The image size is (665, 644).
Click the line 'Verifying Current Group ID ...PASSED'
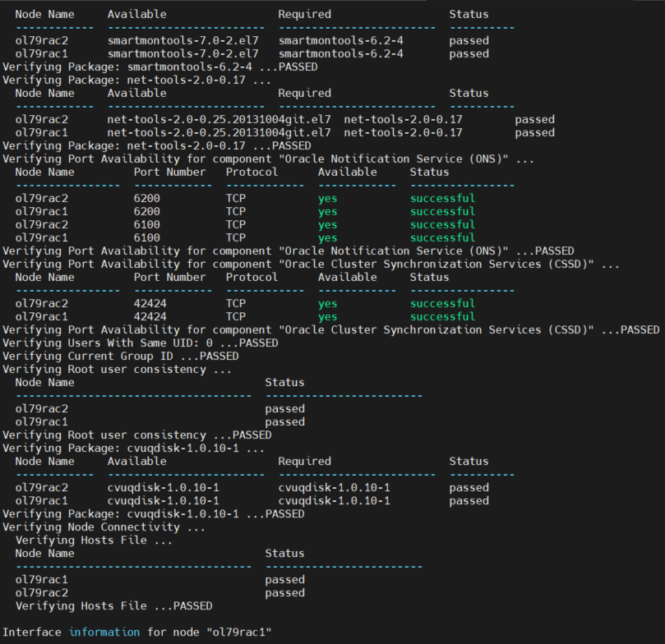tap(121, 356)
